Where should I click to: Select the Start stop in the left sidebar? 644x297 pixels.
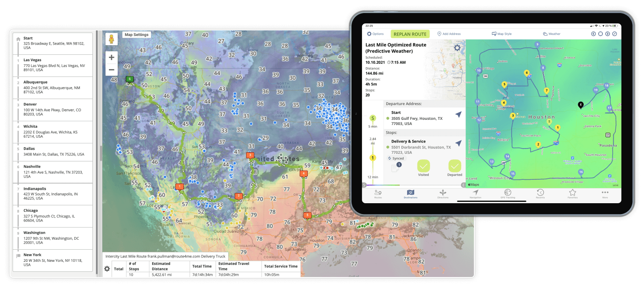coord(52,43)
